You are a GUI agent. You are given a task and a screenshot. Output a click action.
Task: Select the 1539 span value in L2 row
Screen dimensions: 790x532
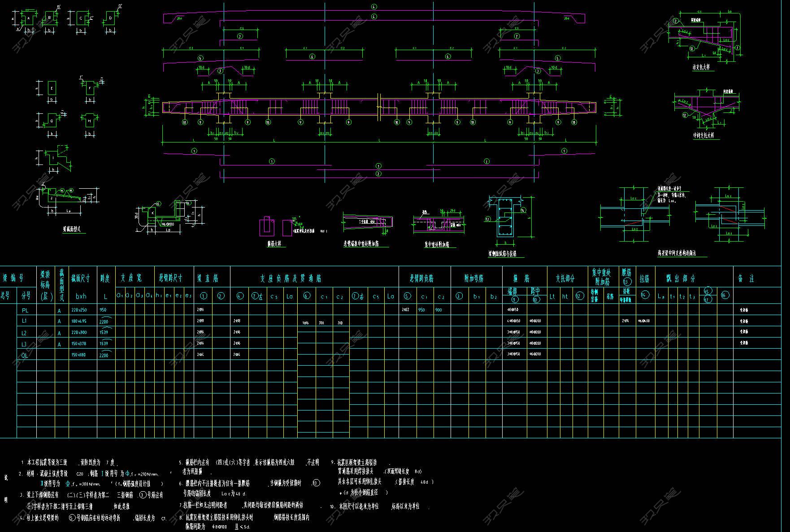(104, 333)
